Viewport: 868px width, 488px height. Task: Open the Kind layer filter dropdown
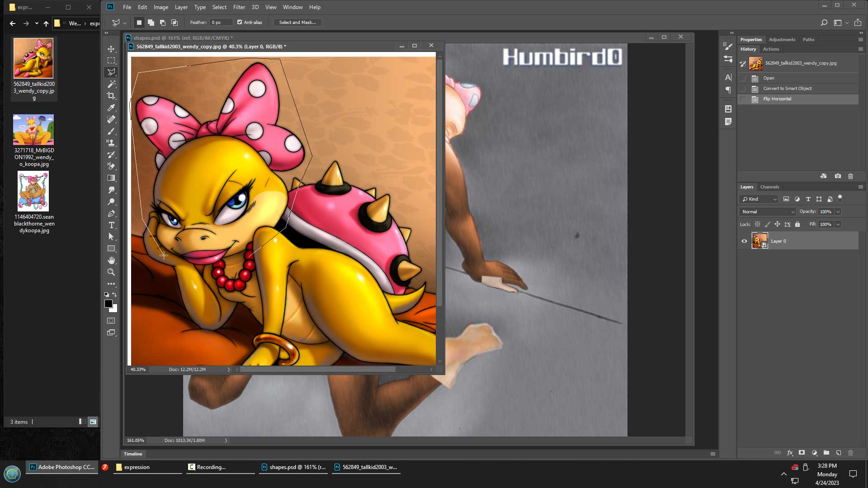pyautogui.click(x=759, y=199)
